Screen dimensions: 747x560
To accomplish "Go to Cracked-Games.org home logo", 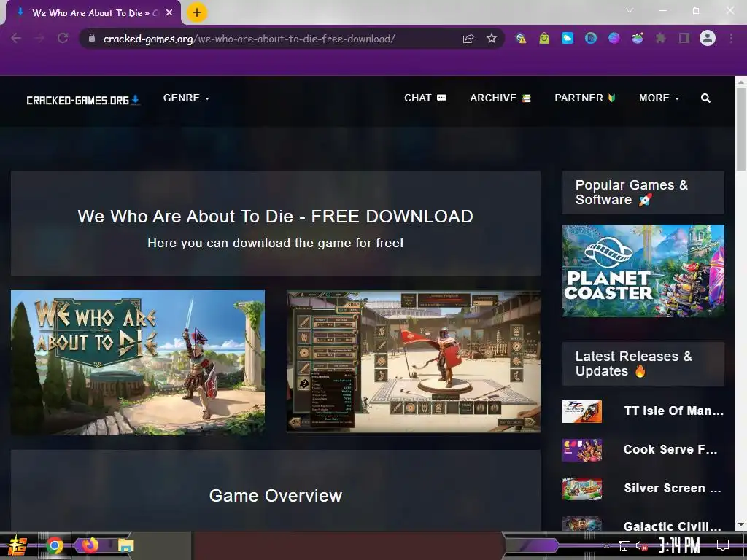I will pyautogui.click(x=83, y=100).
